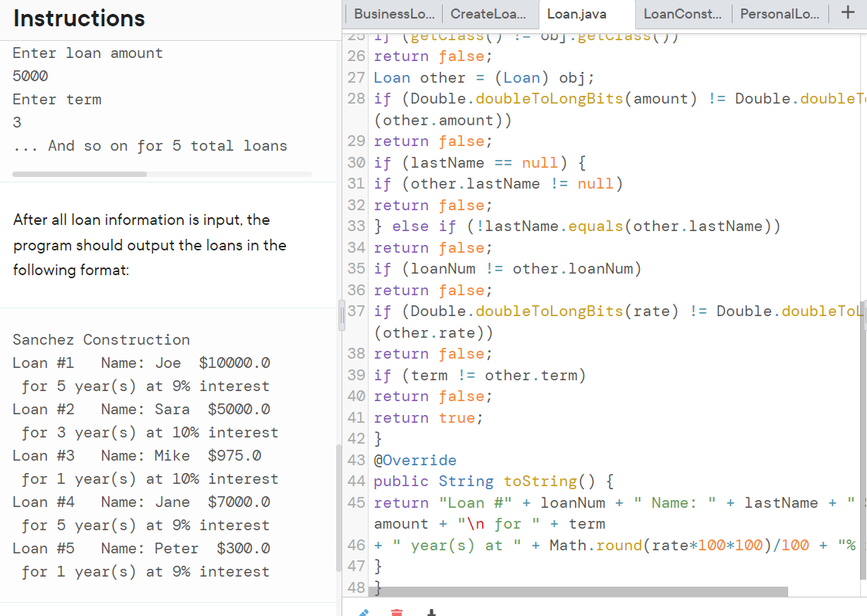Image resolution: width=867 pixels, height=616 pixels.
Task: Click 'Loan #3 Name: Mike $975.0' row
Action: coord(137,456)
